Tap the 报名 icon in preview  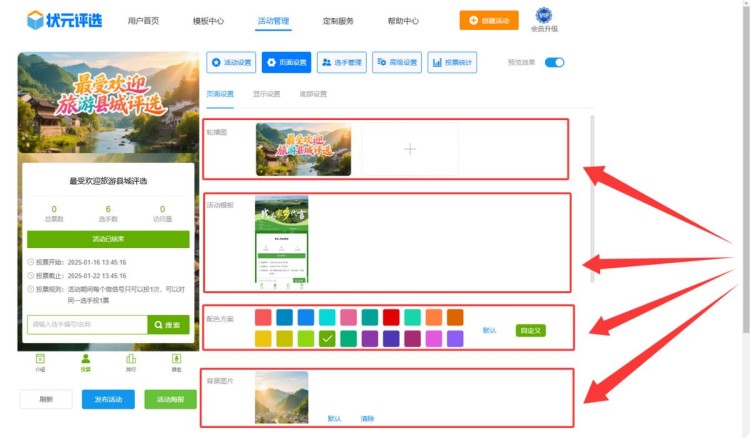[176, 360]
